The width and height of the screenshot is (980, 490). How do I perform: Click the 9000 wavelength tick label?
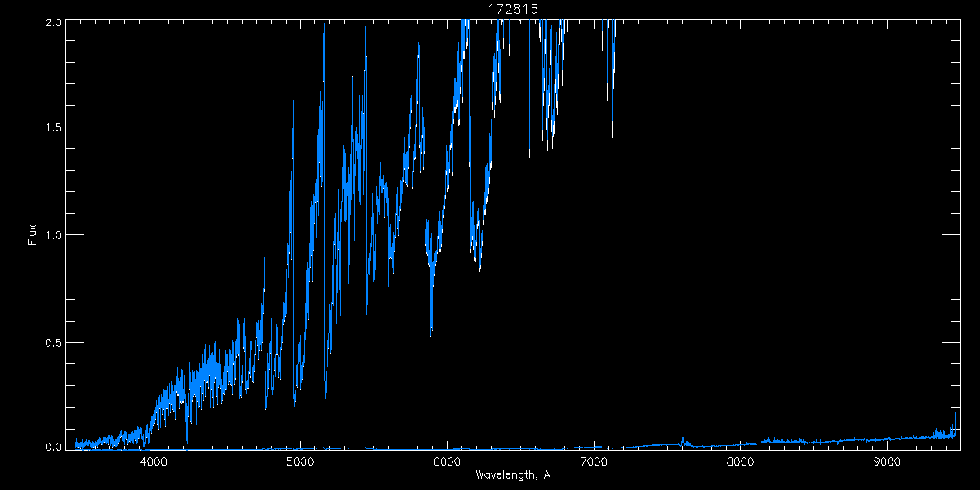click(x=887, y=462)
